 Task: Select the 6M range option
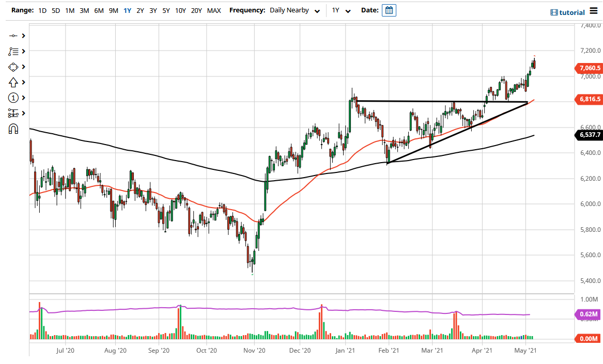click(99, 10)
